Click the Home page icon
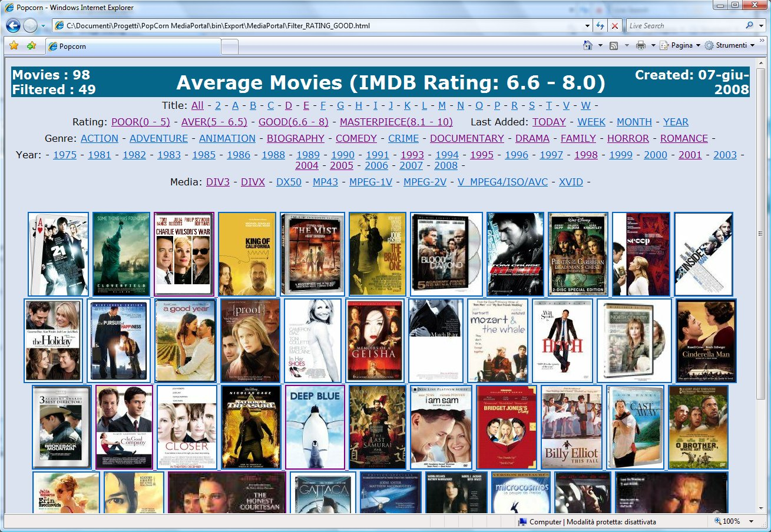This screenshot has height=532, width=771. (587, 45)
